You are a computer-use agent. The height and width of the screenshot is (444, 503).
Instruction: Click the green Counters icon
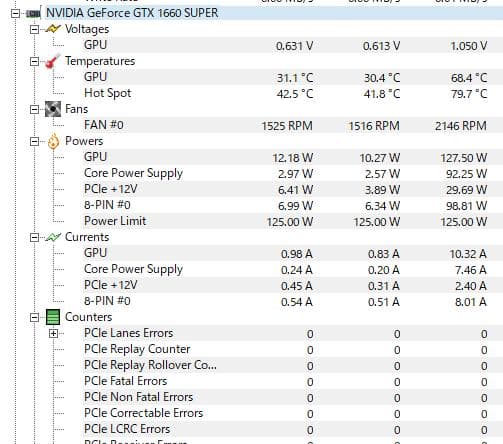[53, 317]
